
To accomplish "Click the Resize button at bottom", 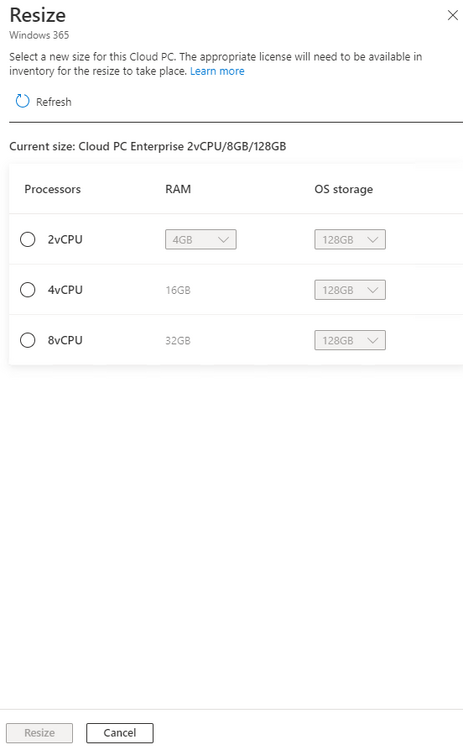I will click(40, 733).
